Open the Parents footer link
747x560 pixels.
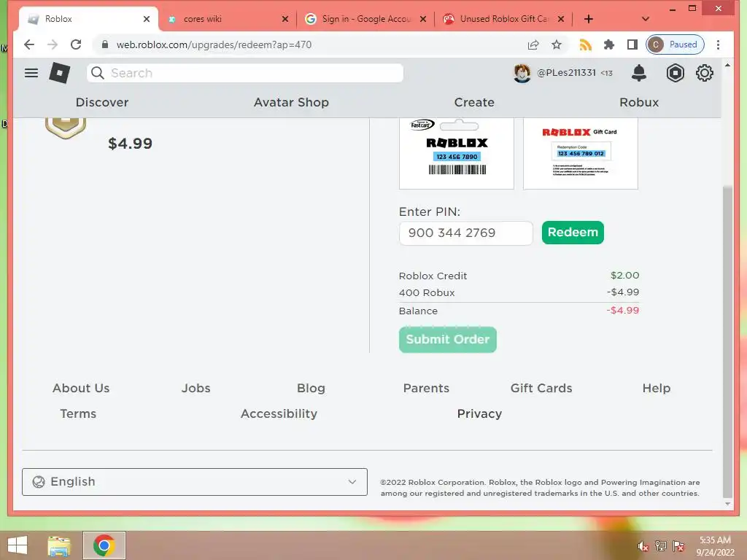tap(426, 388)
